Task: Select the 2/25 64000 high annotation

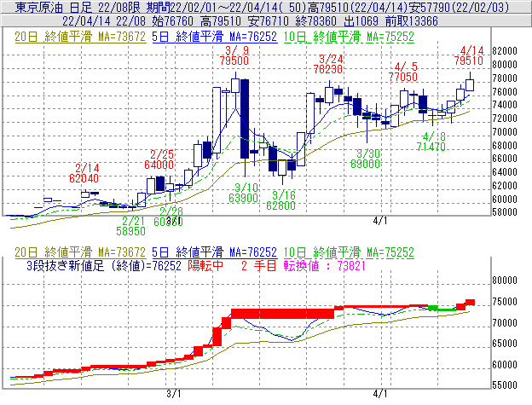Action: click(x=159, y=159)
